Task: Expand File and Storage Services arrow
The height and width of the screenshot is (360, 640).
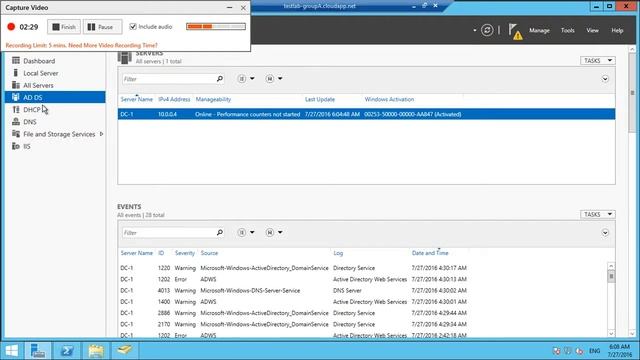Action: click(x=102, y=134)
